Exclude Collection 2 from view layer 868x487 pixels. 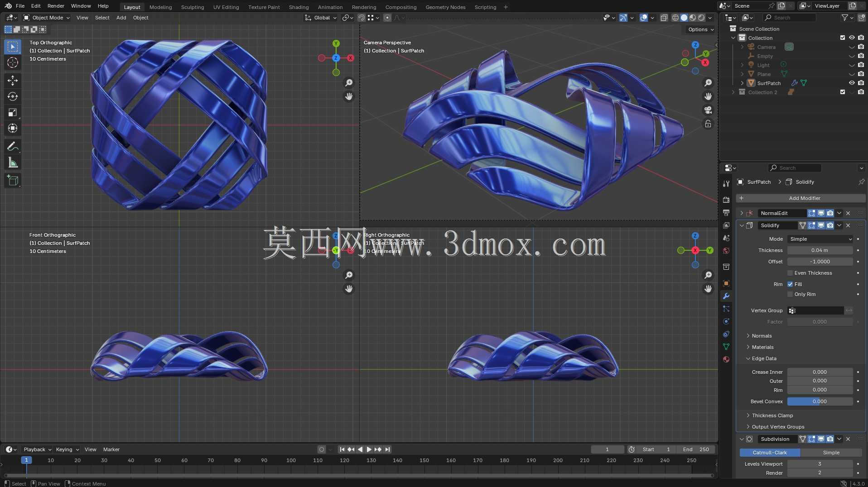click(843, 92)
